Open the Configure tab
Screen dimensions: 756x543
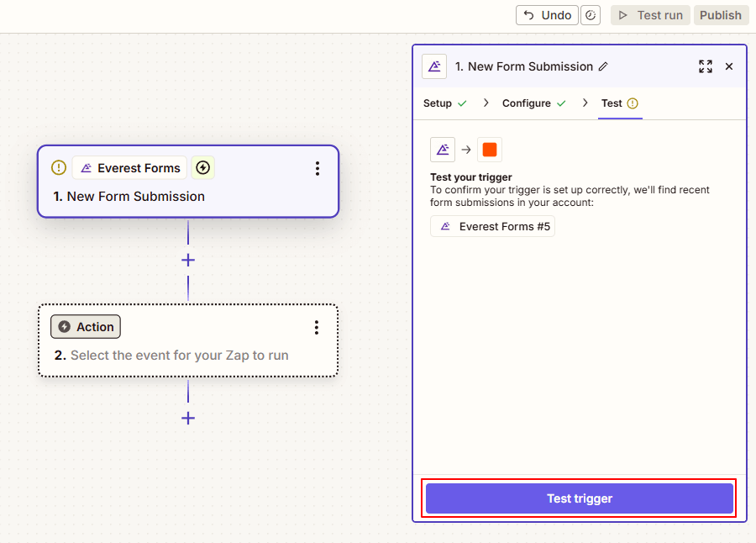point(528,103)
